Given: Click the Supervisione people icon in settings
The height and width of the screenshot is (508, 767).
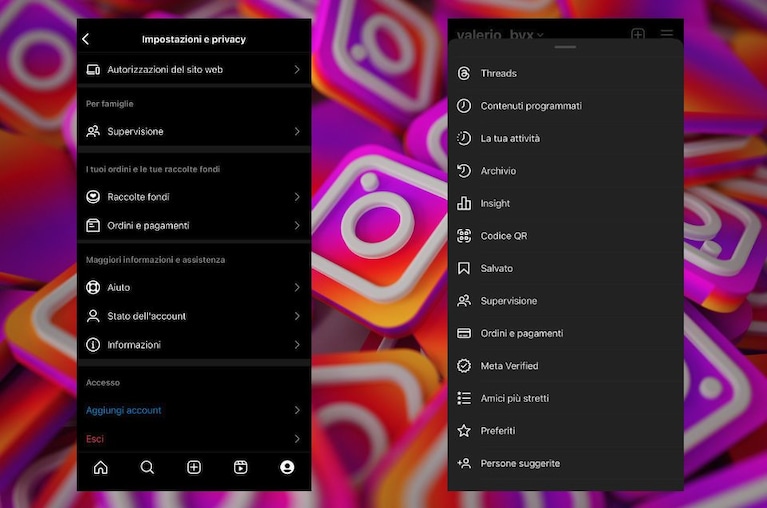Looking at the screenshot, I should click(x=93, y=131).
